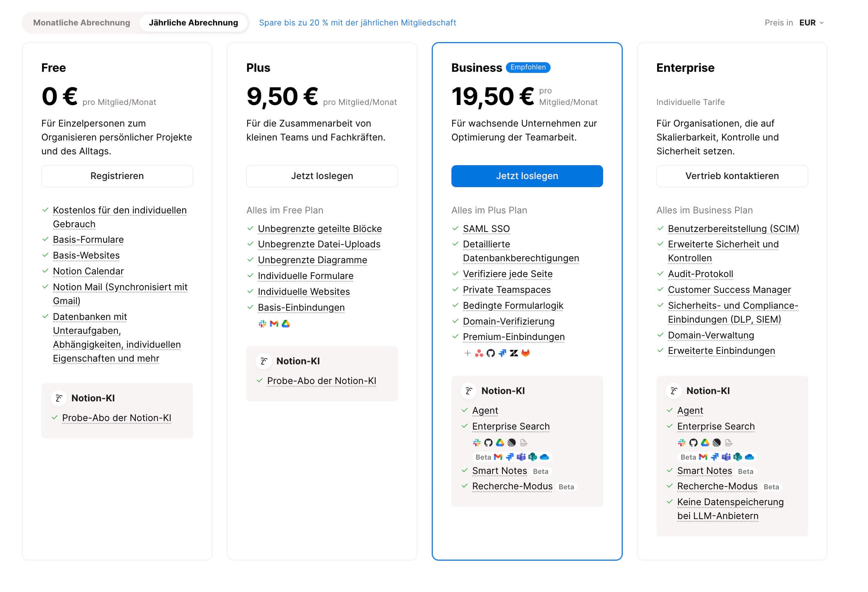Screen dimensions: 868x592
Task: Expand the plus icon next to Premium-Einbindungen icons
Action: (x=468, y=353)
